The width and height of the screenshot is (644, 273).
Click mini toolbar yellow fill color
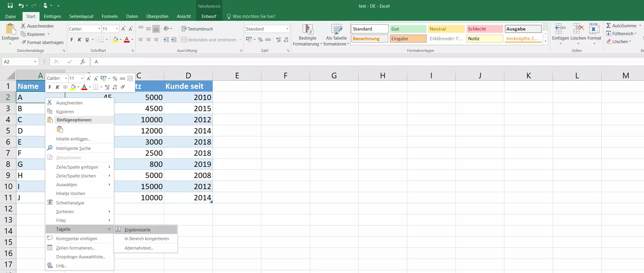coord(73,87)
